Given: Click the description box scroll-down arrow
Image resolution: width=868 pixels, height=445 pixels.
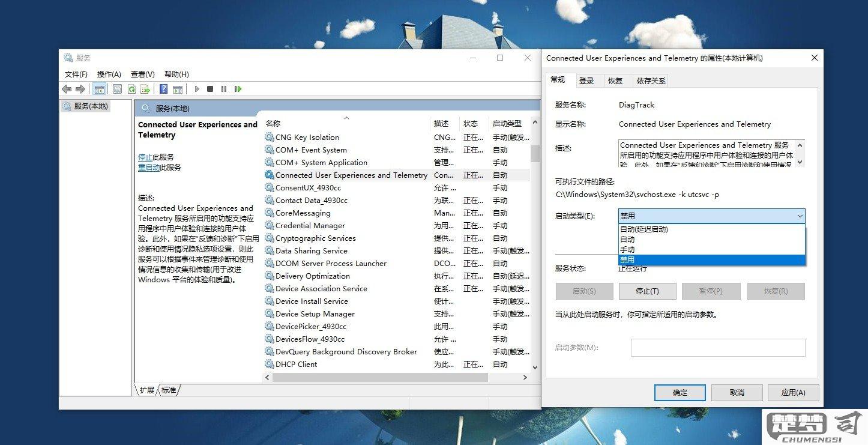Looking at the screenshot, I should tap(799, 162).
